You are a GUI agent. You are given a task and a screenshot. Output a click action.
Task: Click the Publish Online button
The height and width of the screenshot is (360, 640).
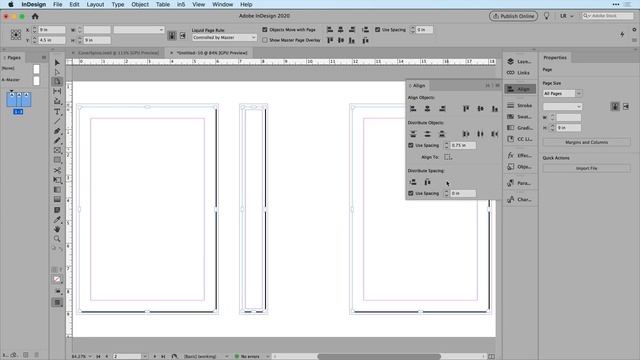[x=513, y=16]
